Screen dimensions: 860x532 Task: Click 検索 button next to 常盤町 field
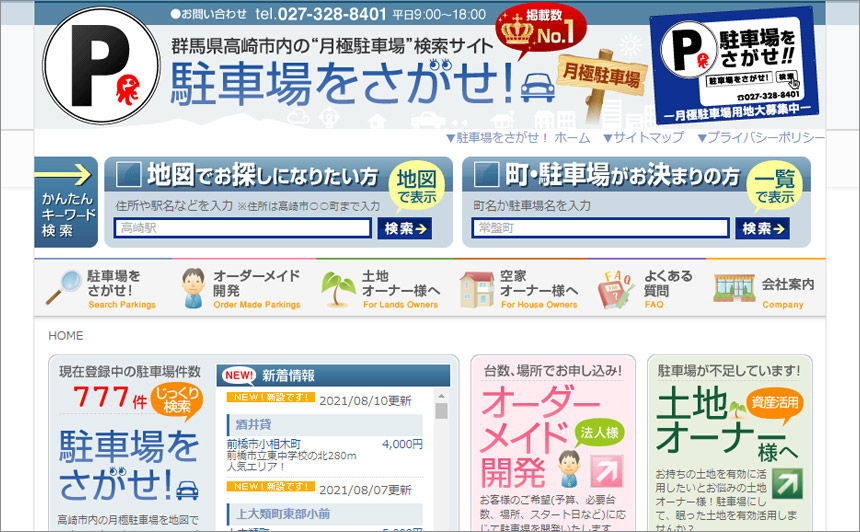pyautogui.click(x=762, y=228)
